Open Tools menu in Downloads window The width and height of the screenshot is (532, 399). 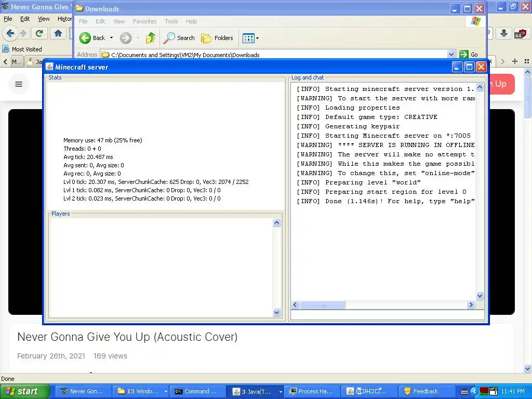tap(171, 21)
